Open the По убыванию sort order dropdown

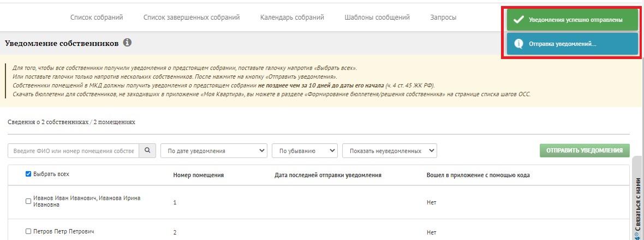(305, 151)
